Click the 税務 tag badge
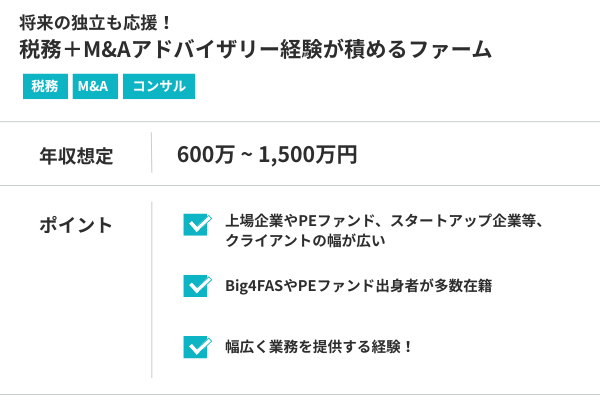The image size is (600, 420). (x=44, y=87)
